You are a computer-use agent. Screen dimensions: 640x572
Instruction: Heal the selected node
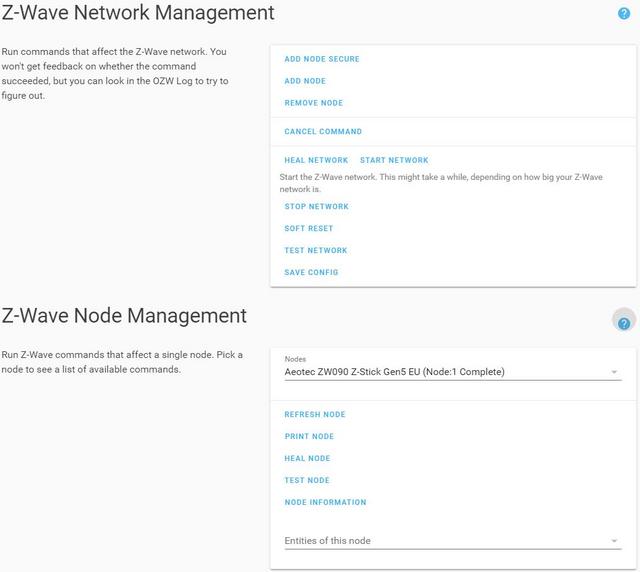[x=307, y=458]
